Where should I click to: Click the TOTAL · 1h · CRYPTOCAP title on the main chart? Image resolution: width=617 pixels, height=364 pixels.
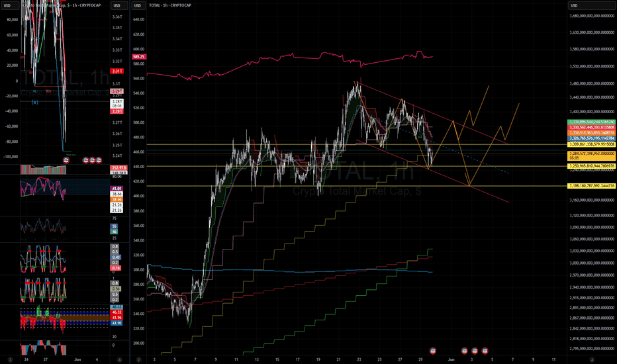pos(170,5)
